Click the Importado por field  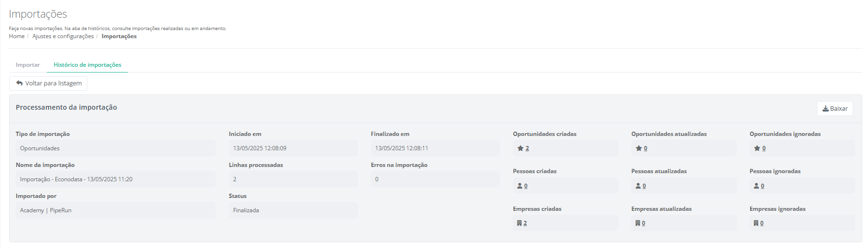115,210
